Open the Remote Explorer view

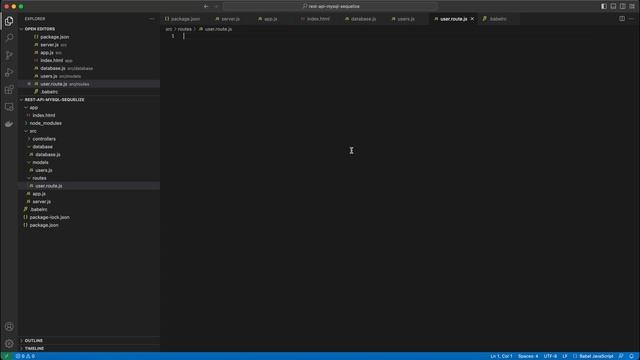[x=9, y=107]
